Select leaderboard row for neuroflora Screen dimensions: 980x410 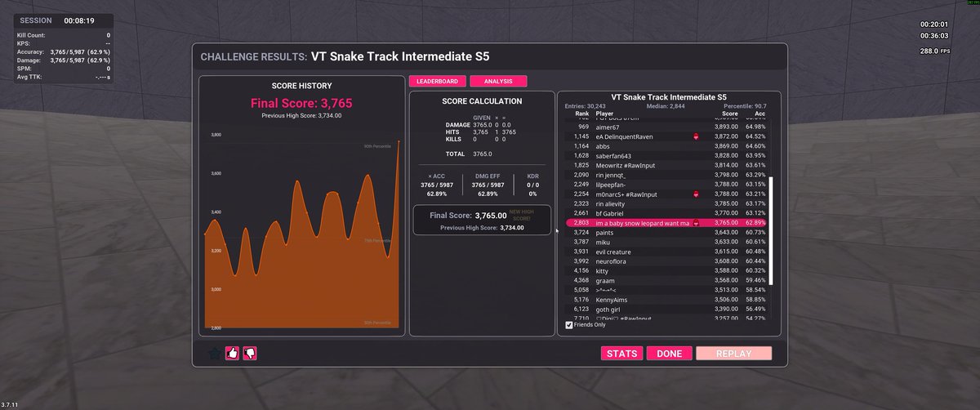pos(666,261)
